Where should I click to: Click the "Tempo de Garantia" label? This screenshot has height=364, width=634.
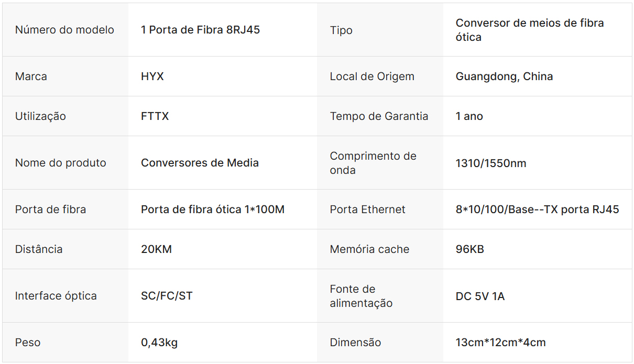click(x=379, y=116)
